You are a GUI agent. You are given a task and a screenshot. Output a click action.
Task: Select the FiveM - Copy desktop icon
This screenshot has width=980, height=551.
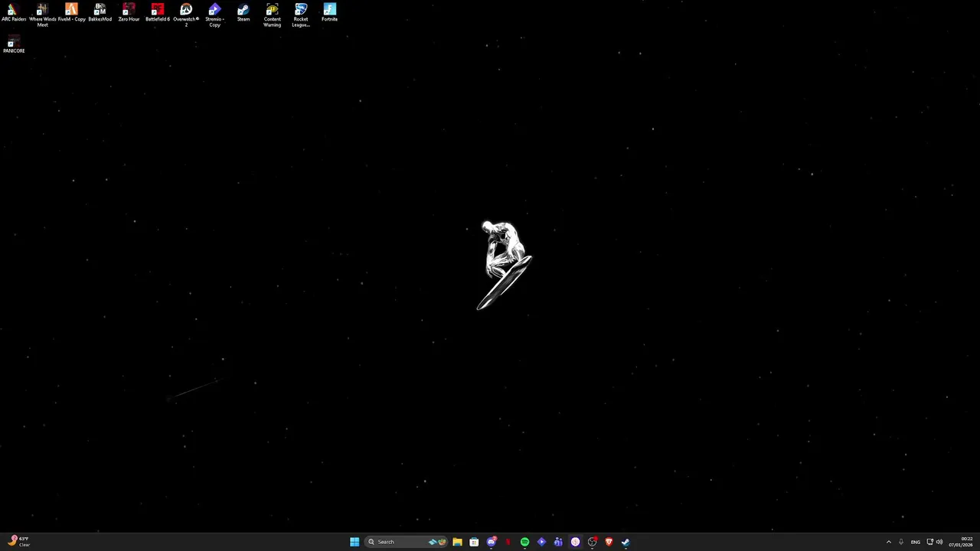tap(71, 12)
